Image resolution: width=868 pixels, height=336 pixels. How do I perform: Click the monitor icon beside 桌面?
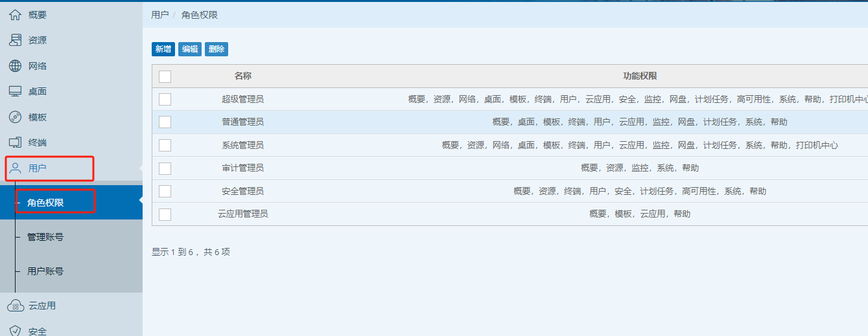tap(15, 91)
